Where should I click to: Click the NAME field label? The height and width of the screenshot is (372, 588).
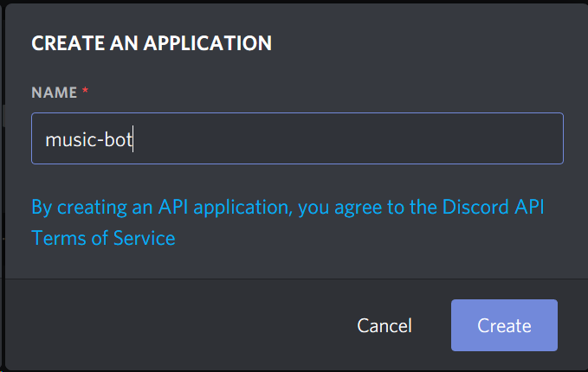tap(54, 93)
